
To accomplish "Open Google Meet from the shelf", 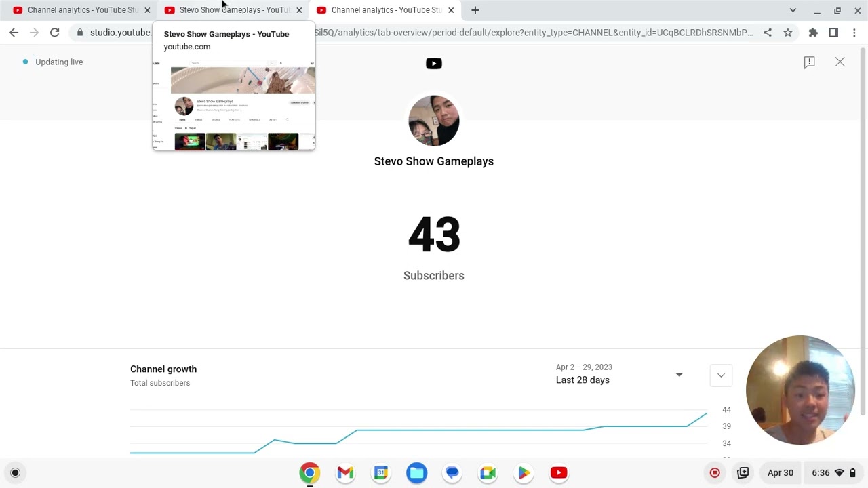I will pos(488,473).
